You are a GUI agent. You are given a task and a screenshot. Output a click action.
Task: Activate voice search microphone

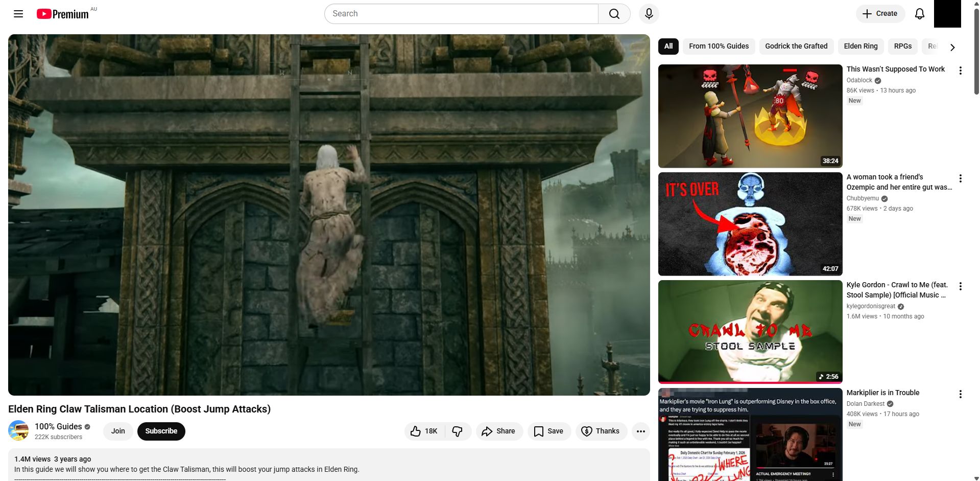tap(649, 14)
